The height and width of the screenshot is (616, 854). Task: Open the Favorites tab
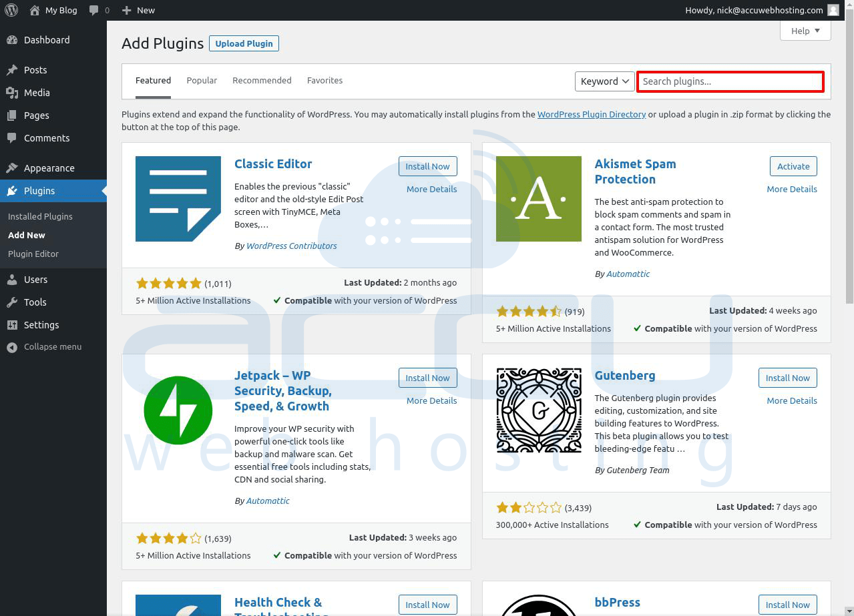click(x=325, y=80)
